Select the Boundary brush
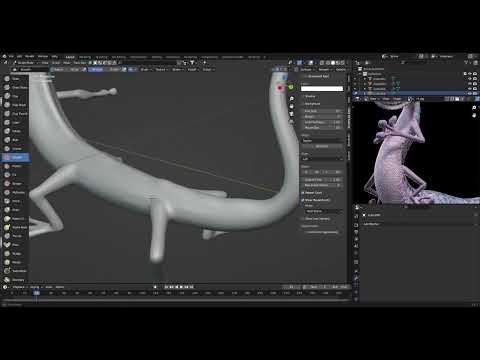The height and width of the screenshot is (360, 480). click(x=15, y=279)
